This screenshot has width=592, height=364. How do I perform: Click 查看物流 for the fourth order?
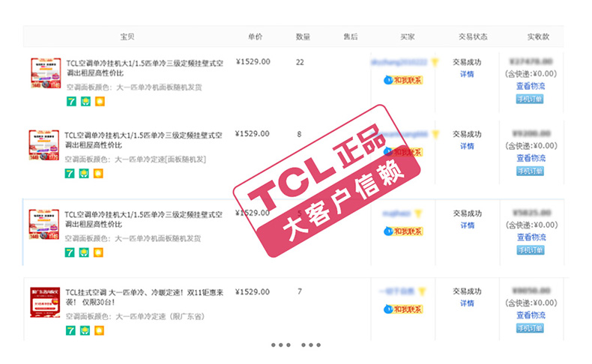point(531,315)
